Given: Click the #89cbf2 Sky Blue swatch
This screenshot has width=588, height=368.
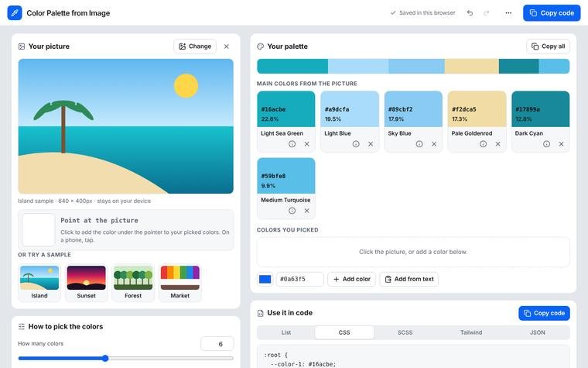Looking at the screenshot, I should pos(413,109).
